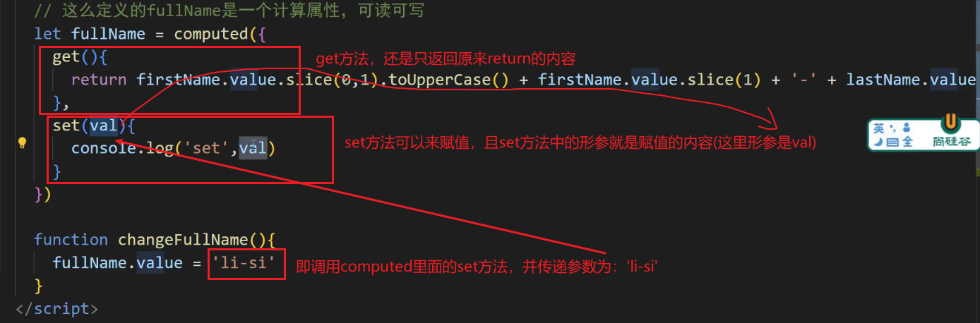Click the highlighted val inside console.log
Image resolution: width=980 pixels, height=323 pixels.
(253, 148)
